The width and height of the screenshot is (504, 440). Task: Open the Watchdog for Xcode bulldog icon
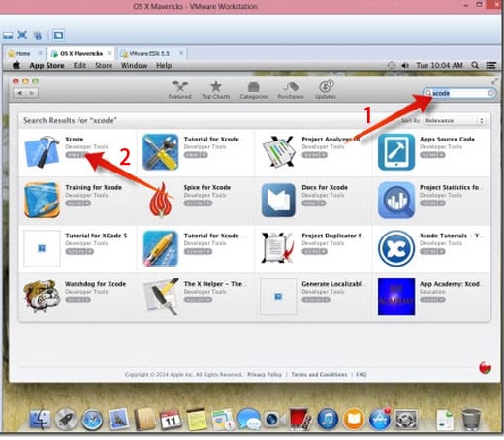(x=42, y=297)
